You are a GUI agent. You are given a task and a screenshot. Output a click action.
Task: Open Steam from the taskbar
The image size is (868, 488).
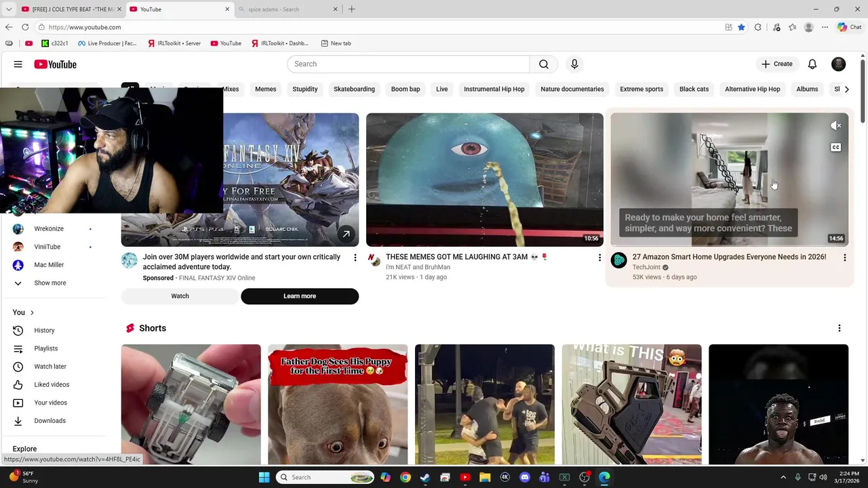425,477
